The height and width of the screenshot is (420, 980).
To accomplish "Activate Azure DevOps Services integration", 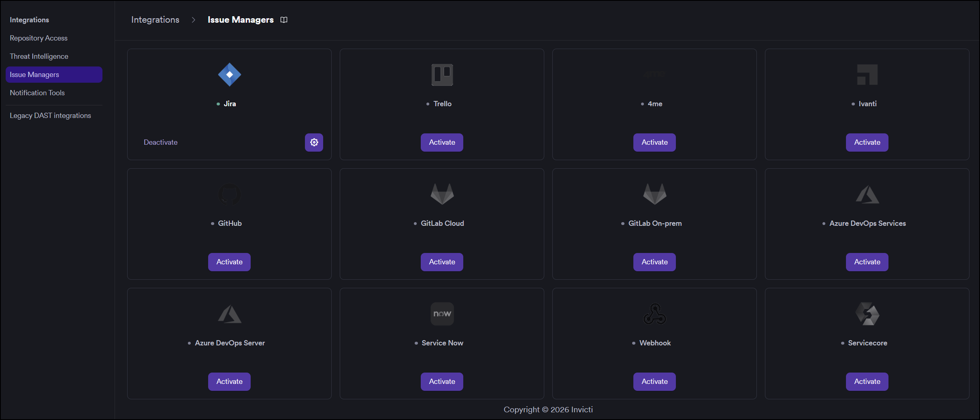I will coord(867,262).
